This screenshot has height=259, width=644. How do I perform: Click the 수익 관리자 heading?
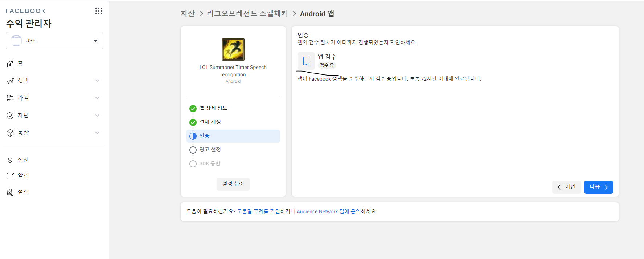tap(29, 24)
